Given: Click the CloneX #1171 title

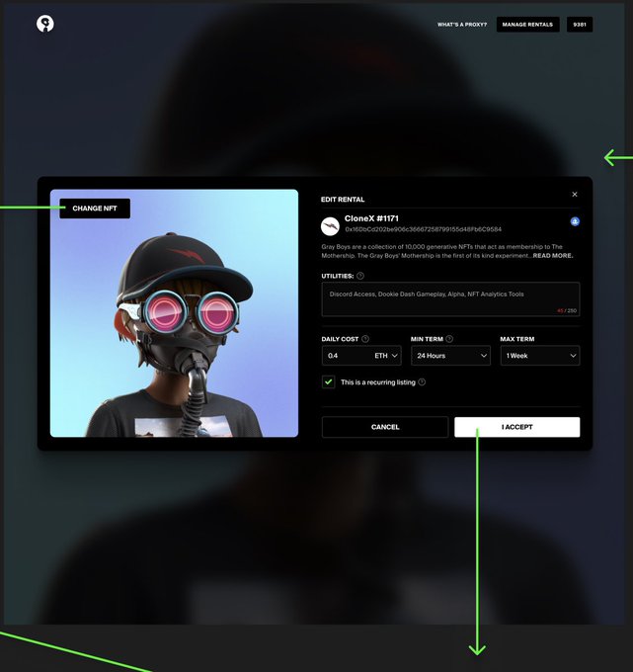Looking at the screenshot, I should 371,218.
